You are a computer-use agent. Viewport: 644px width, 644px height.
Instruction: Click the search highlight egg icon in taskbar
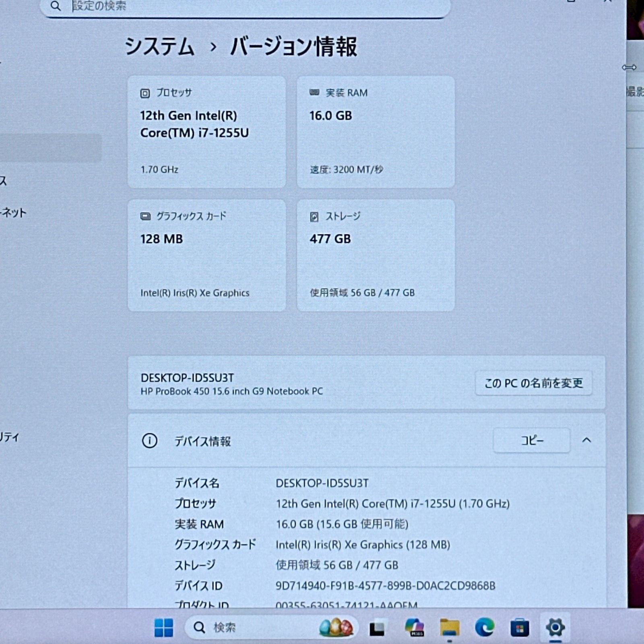pos(336,627)
